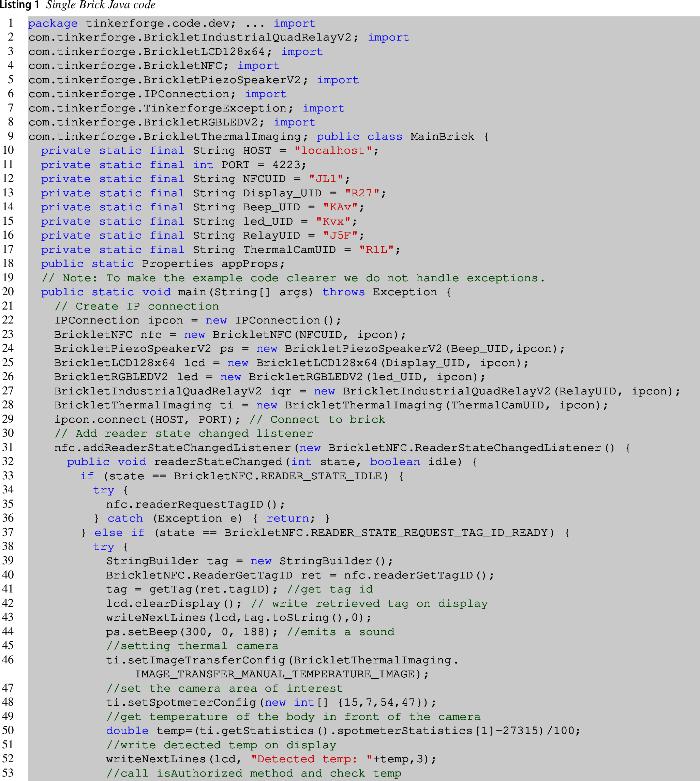This screenshot has width=700, height=781.
Task: Click 'nfc.readerRequestTagID();' call
Action: pos(195,505)
